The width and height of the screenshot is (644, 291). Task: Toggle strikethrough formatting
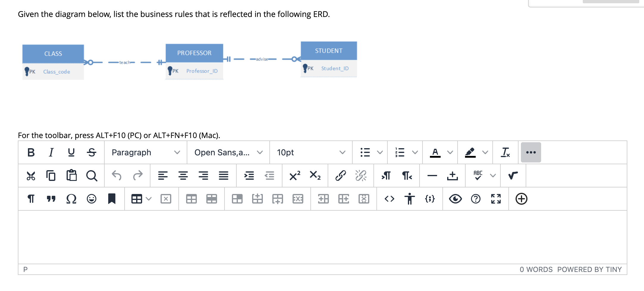click(x=92, y=152)
